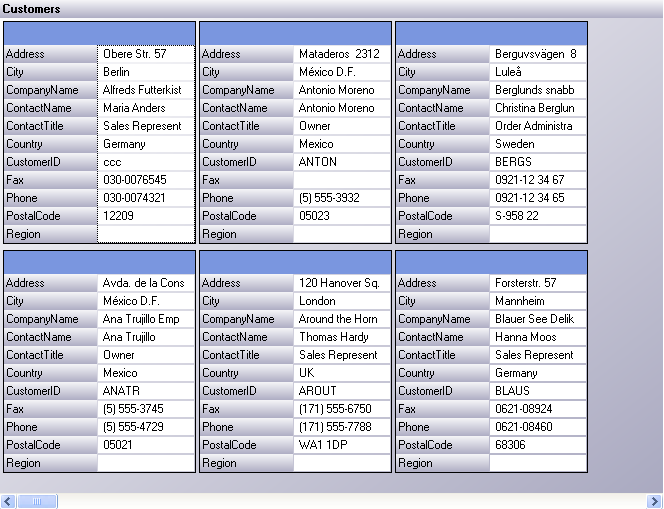Screen dimensions: 664x509
Task: Click CustomerID value 'ANTON'
Action: (x=342, y=162)
